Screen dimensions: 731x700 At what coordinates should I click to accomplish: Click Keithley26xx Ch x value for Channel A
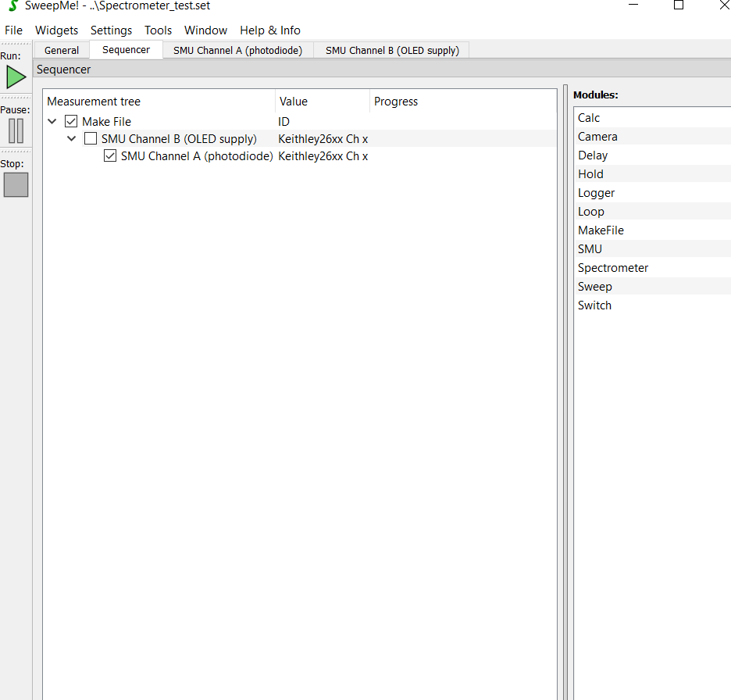point(323,156)
